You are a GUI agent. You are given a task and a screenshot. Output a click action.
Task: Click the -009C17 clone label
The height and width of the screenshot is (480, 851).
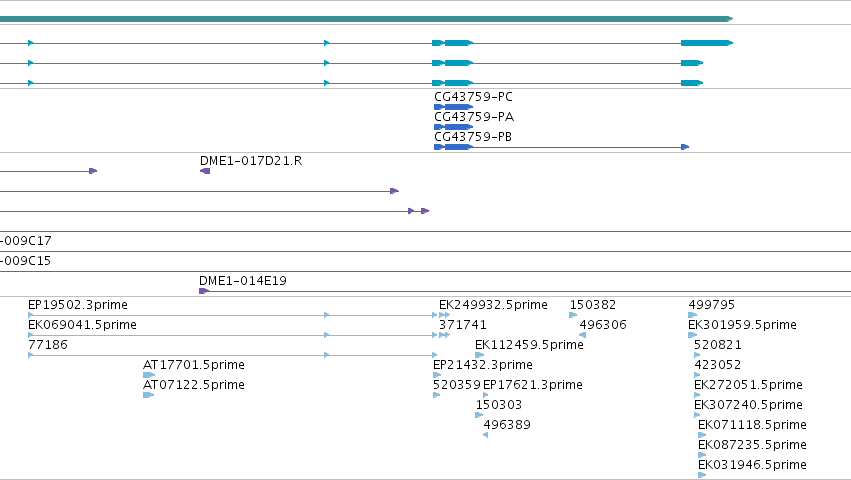click(x=26, y=241)
